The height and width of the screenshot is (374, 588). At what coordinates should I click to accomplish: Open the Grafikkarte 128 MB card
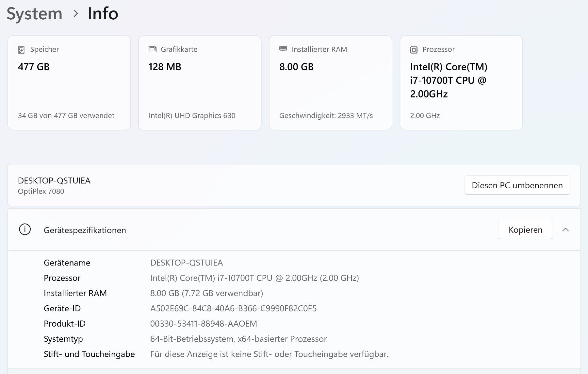(x=200, y=83)
